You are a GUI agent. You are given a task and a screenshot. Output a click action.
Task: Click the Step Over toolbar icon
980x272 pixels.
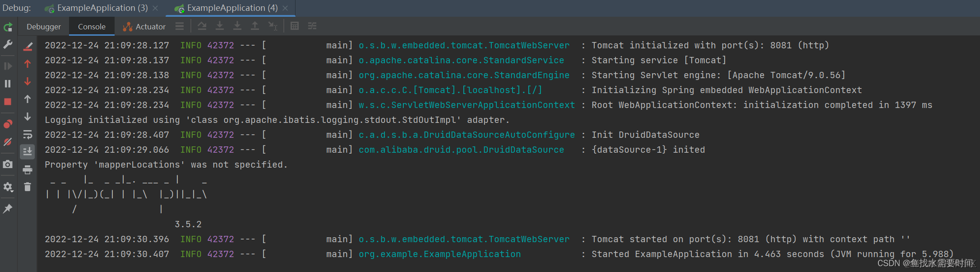click(x=202, y=26)
